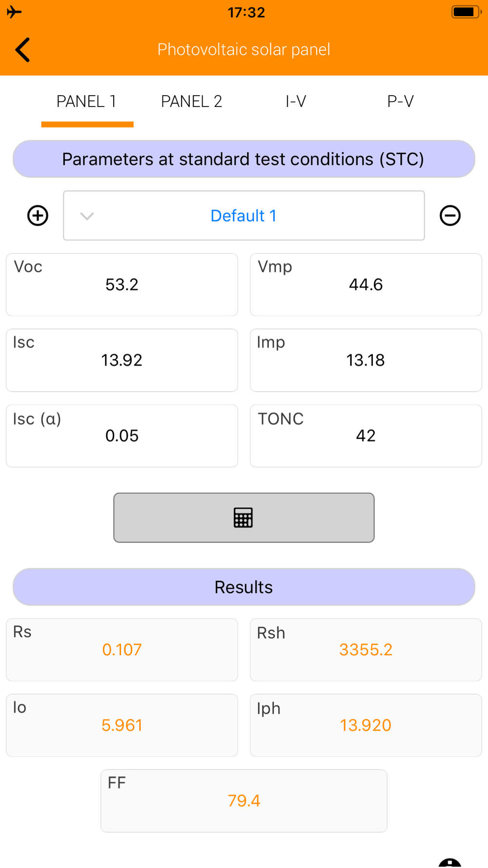The height and width of the screenshot is (868, 488).
Task: Add a new preset with plus icon
Action: point(38,216)
